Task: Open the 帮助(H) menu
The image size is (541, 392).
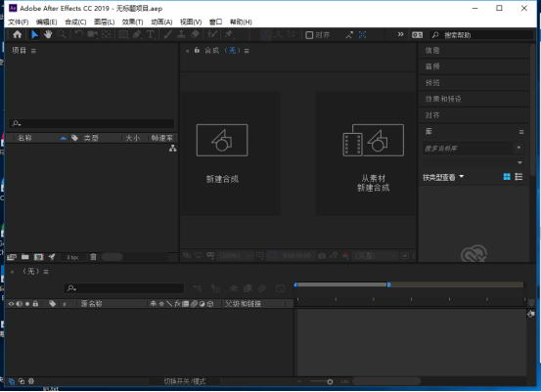Action: [241, 22]
